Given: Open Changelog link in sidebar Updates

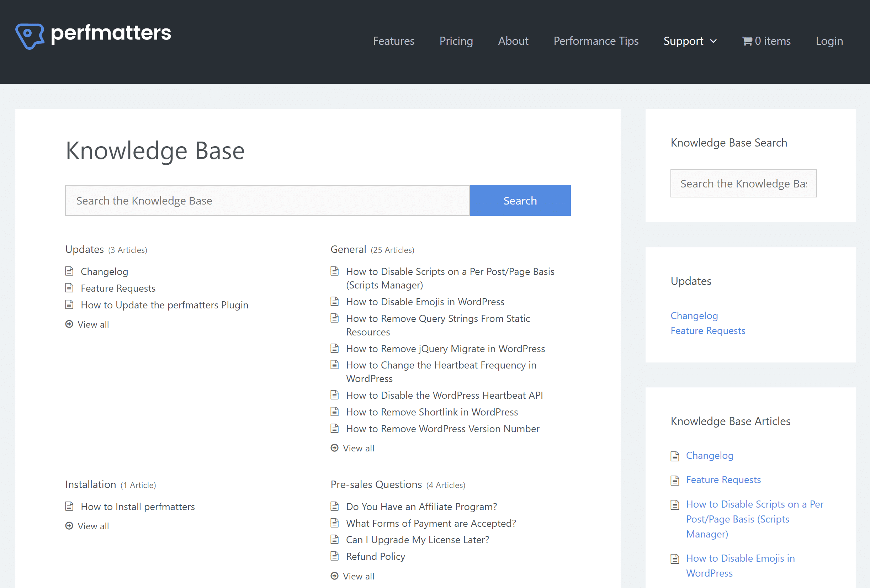Looking at the screenshot, I should [x=694, y=315].
